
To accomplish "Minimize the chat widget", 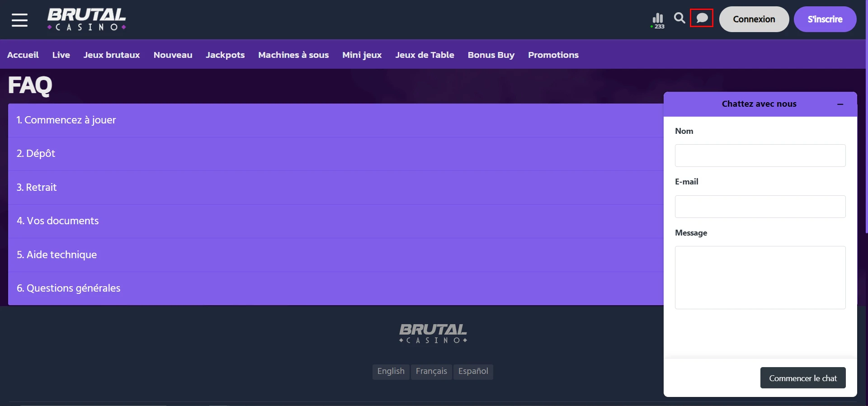I will click(x=840, y=104).
